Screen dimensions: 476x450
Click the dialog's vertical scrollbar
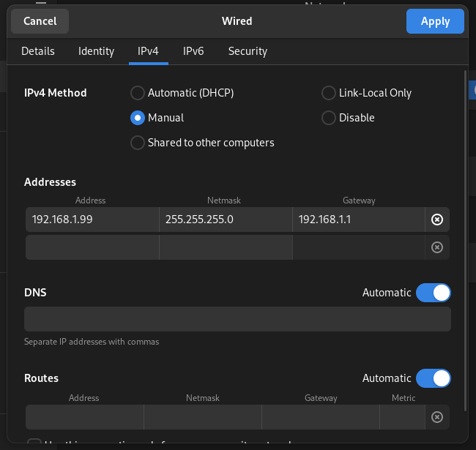click(x=465, y=241)
